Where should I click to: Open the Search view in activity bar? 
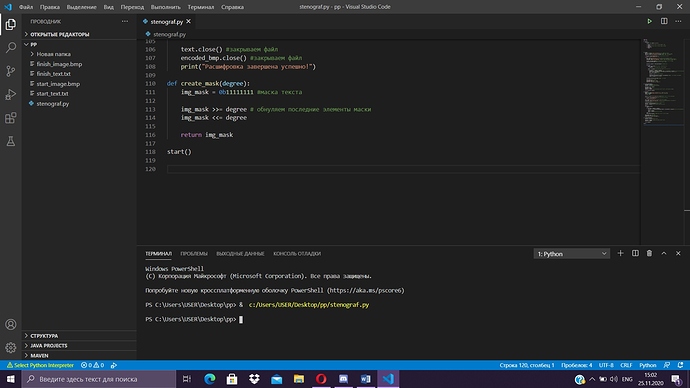(x=11, y=48)
